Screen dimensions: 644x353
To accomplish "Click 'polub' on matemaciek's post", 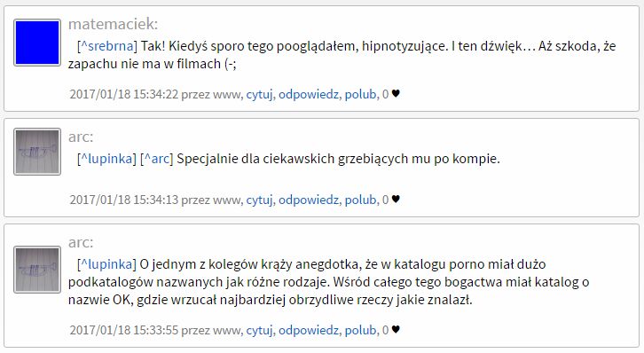I will (x=361, y=94).
